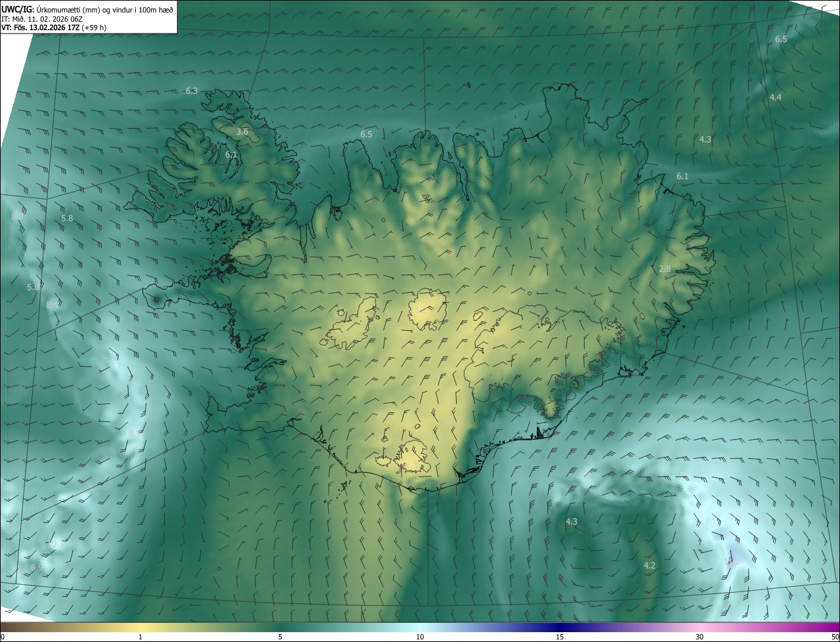The width and height of the screenshot is (840, 642).
Task: Click the 6.1 value label below the 3.6 label
Action: pyautogui.click(x=231, y=155)
